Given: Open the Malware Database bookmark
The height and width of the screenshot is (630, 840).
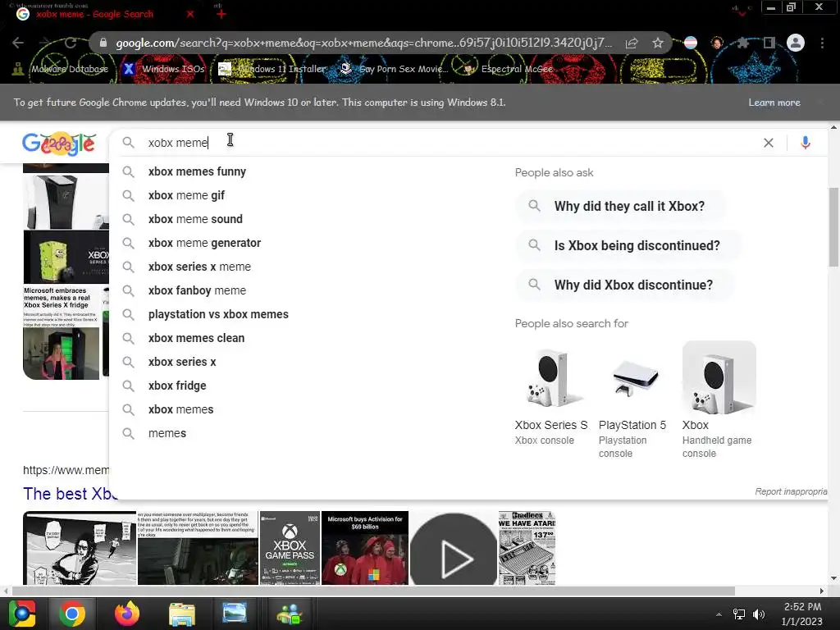Looking at the screenshot, I should click(61, 69).
